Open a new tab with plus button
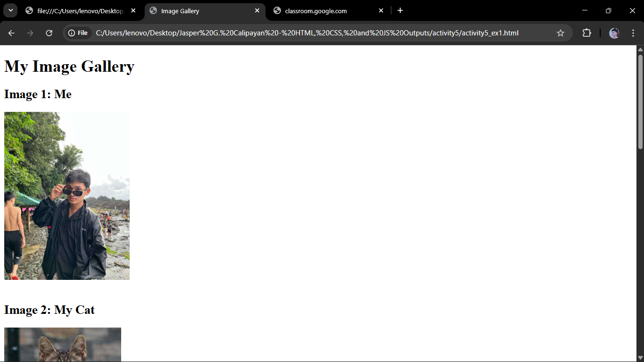The image size is (644, 362). [400, 10]
